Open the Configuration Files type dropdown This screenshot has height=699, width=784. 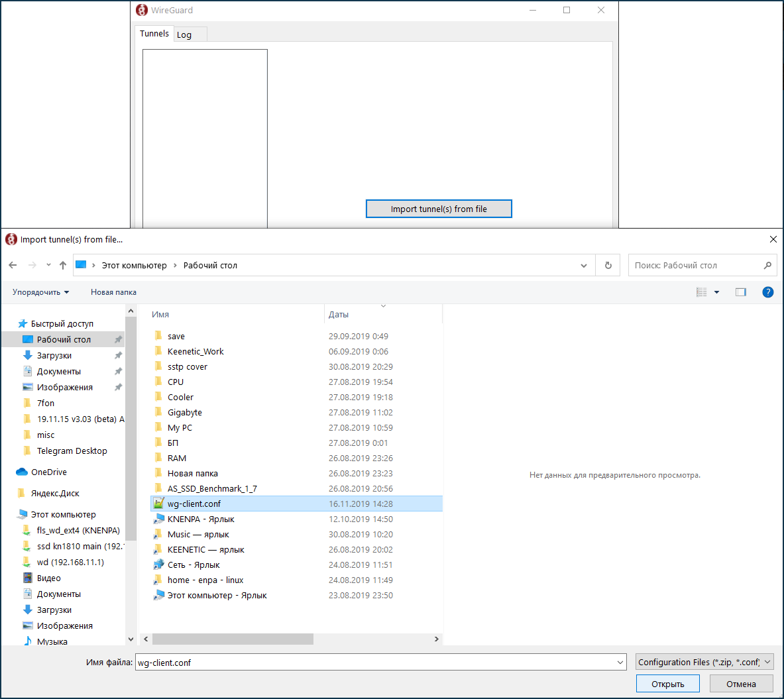coord(704,662)
